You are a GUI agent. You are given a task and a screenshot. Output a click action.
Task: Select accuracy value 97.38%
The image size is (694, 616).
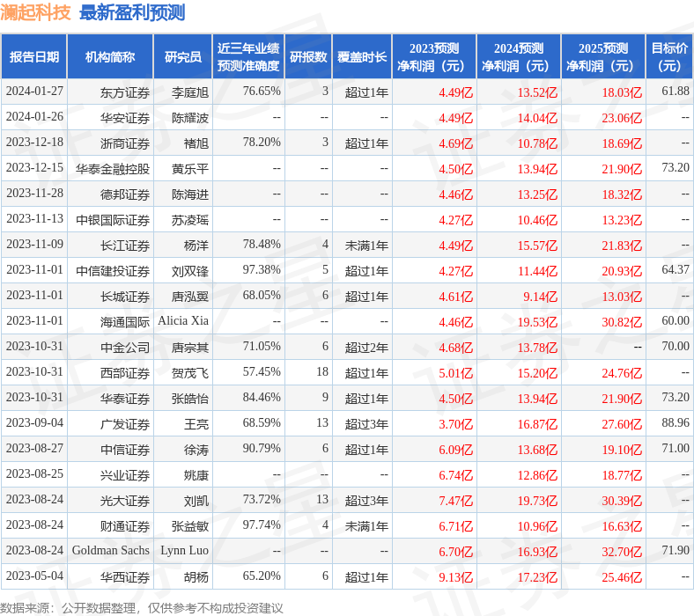click(262, 270)
